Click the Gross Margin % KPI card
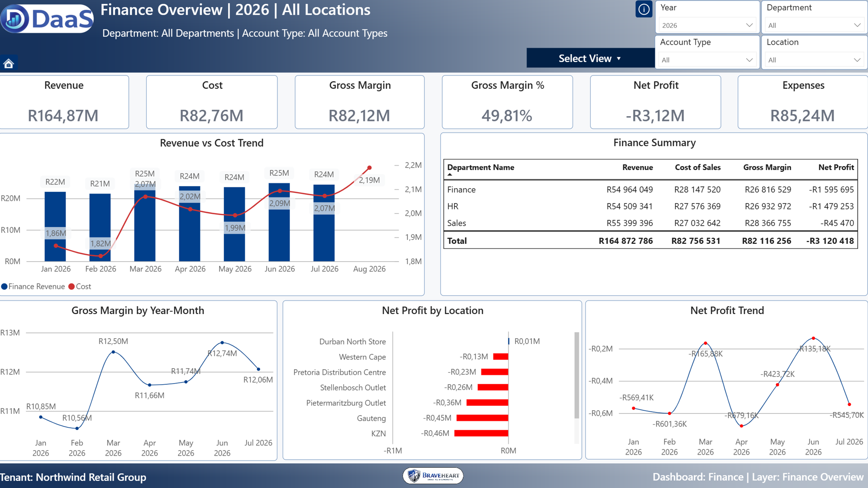Viewport: 868px width, 488px height. 507,102
